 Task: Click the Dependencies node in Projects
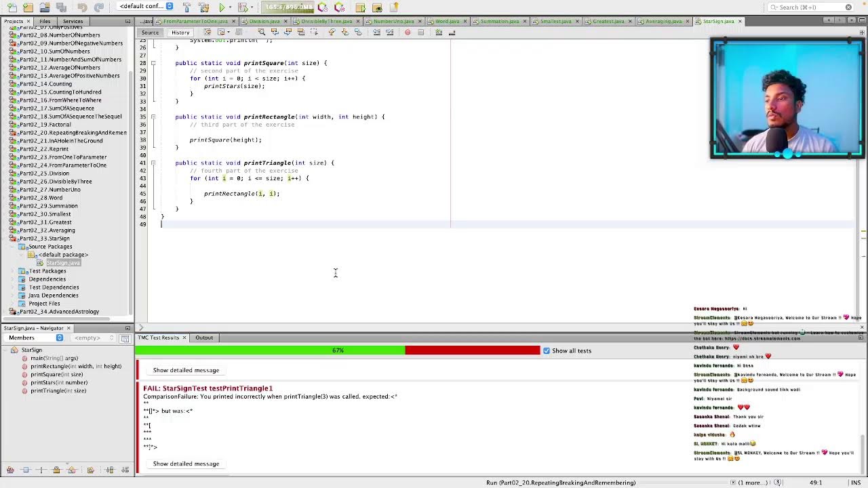[x=47, y=279]
